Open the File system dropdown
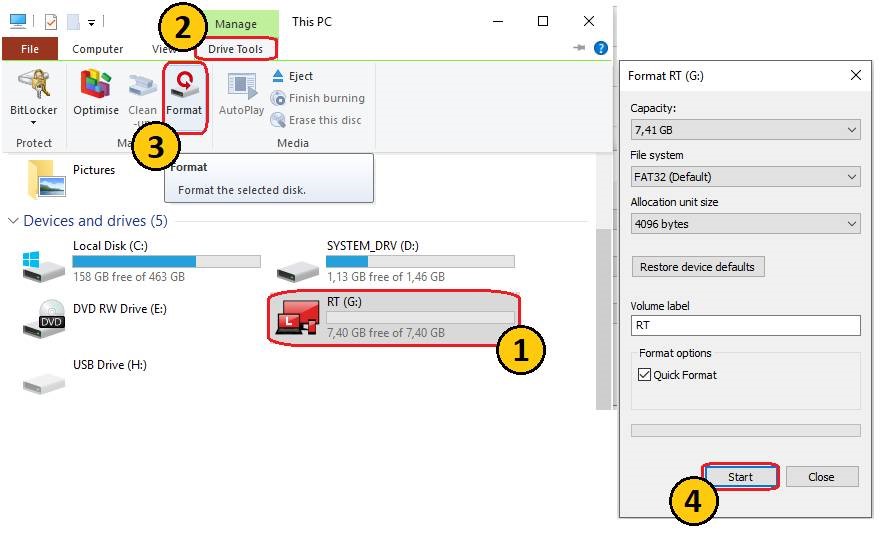The image size is (893, 538). point(745,177)
